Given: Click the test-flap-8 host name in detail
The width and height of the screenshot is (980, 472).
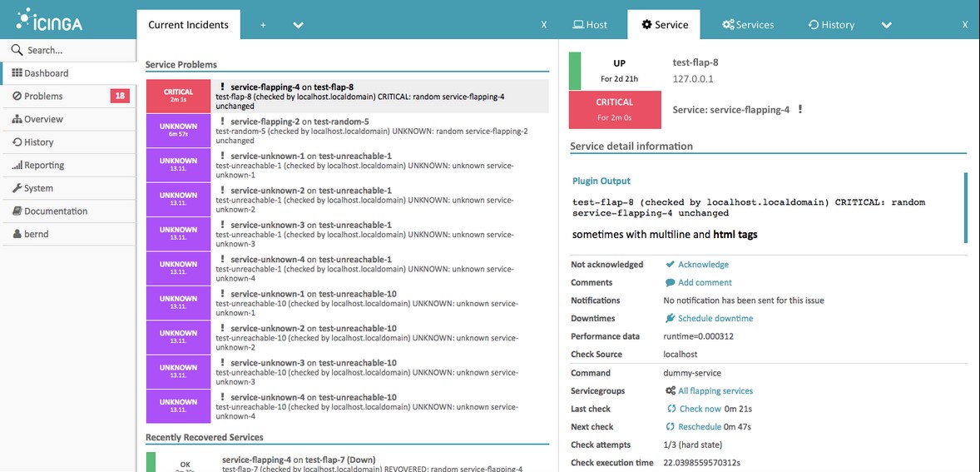Looking at the screenshot, I should point(695,62).
